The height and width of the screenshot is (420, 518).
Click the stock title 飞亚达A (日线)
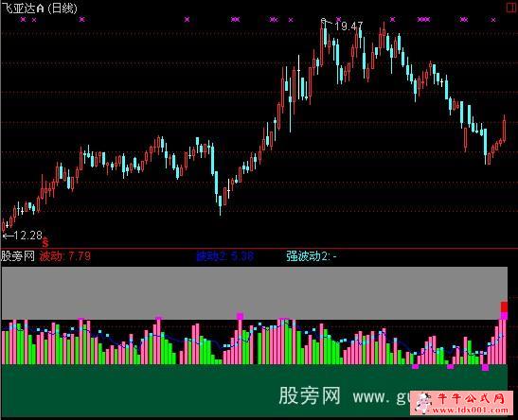[40, 9]
